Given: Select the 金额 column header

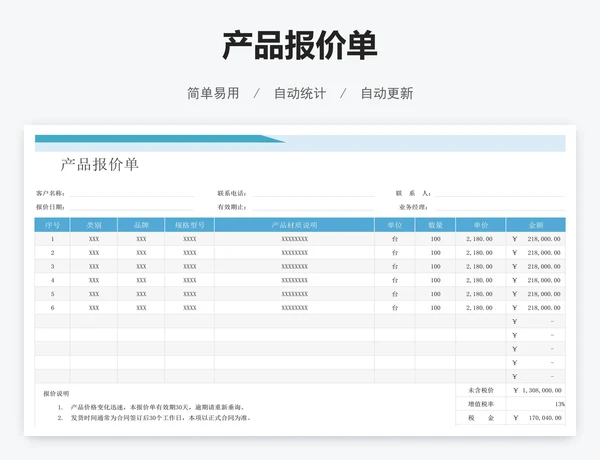Looking at the screenshot, I should tap(536, 225).
